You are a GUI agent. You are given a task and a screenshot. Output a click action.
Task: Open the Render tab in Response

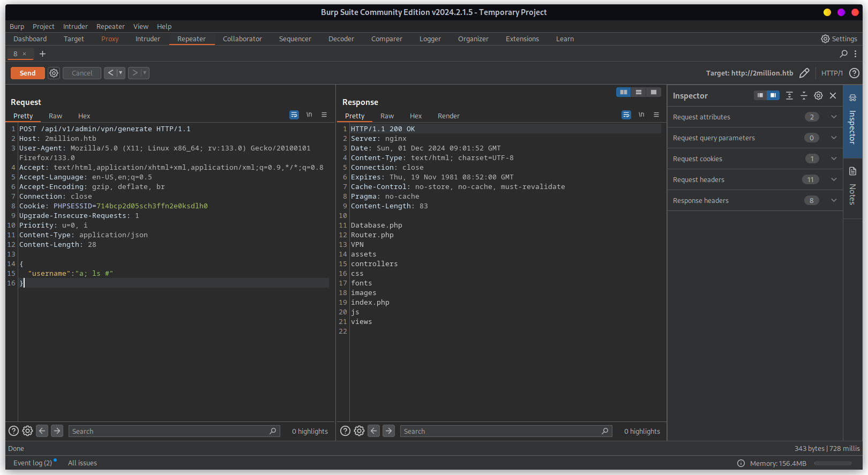pos(448,116)
